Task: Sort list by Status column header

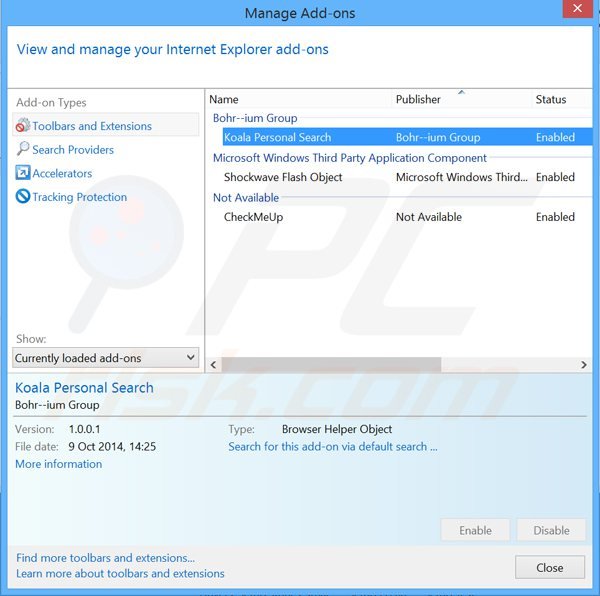Action: [560, 99]
